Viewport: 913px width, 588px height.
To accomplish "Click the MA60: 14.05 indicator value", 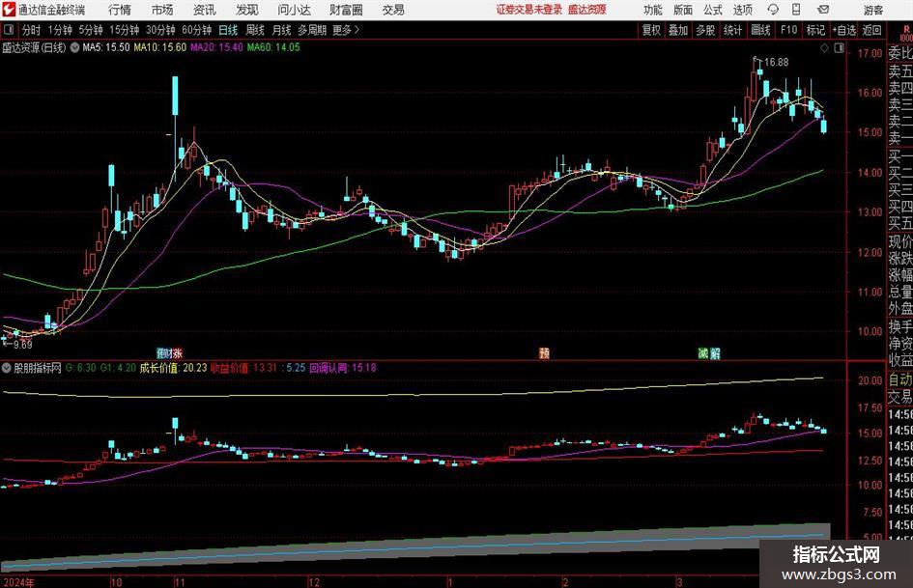I will pyautogui.click(x=273, y=47).
